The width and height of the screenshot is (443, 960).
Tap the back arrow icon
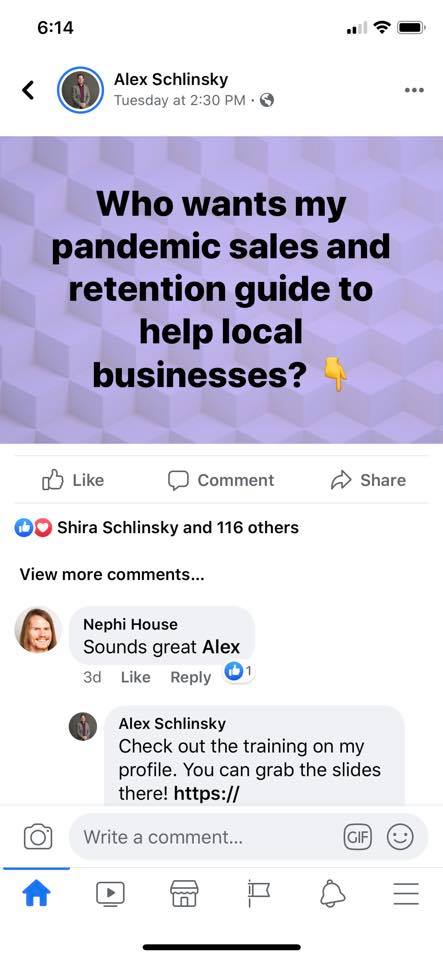28,90
